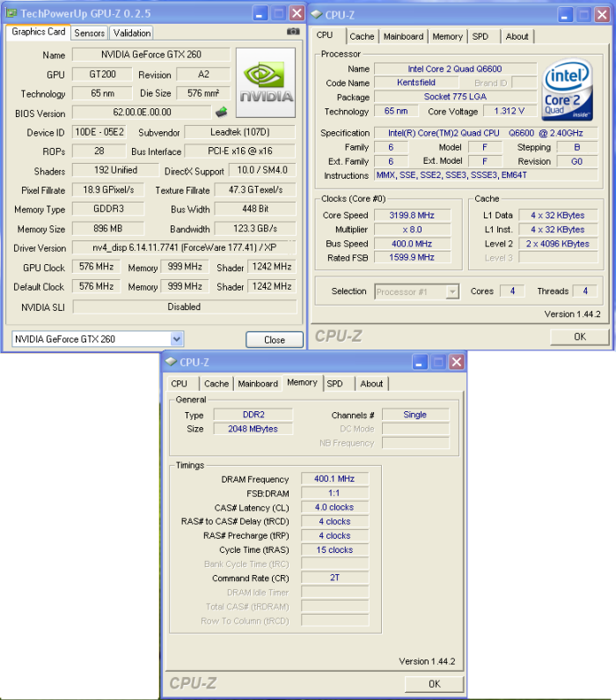Switch to CPU tab in bottom CPU-Z window

[179, 384]
